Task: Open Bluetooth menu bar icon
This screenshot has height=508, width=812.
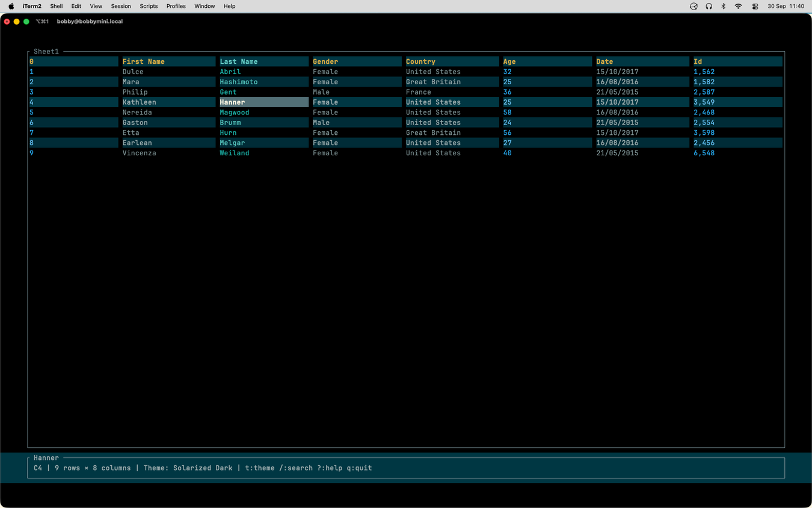Action: 724,6
